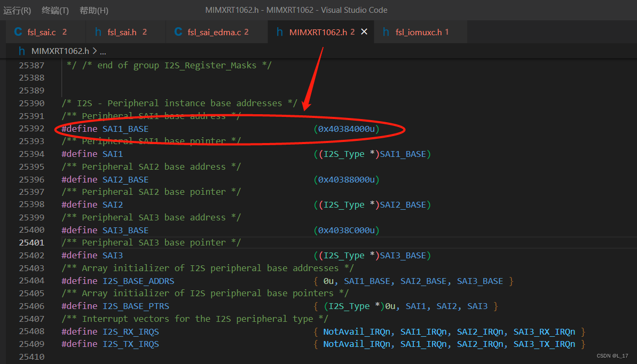
Task: Click the I2S_TX_IRQS macro name
Action: click(x=130, y=344)
